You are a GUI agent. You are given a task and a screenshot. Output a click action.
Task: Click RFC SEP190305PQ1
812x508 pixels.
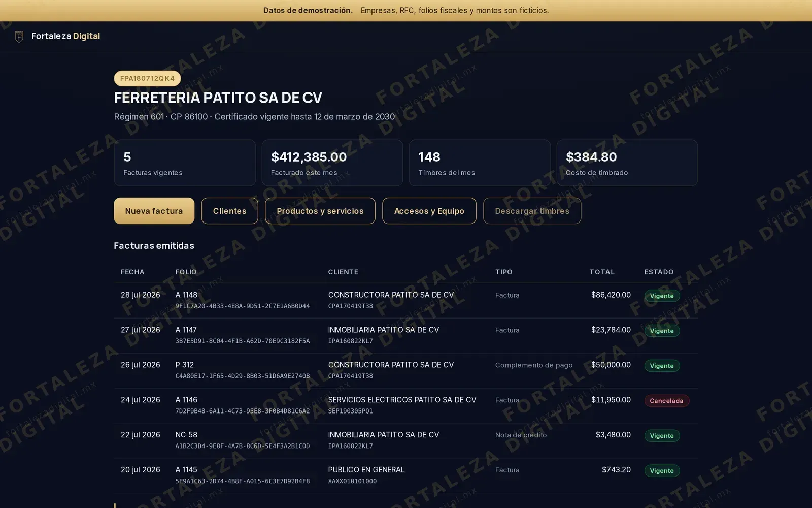[x=351, y=411]
